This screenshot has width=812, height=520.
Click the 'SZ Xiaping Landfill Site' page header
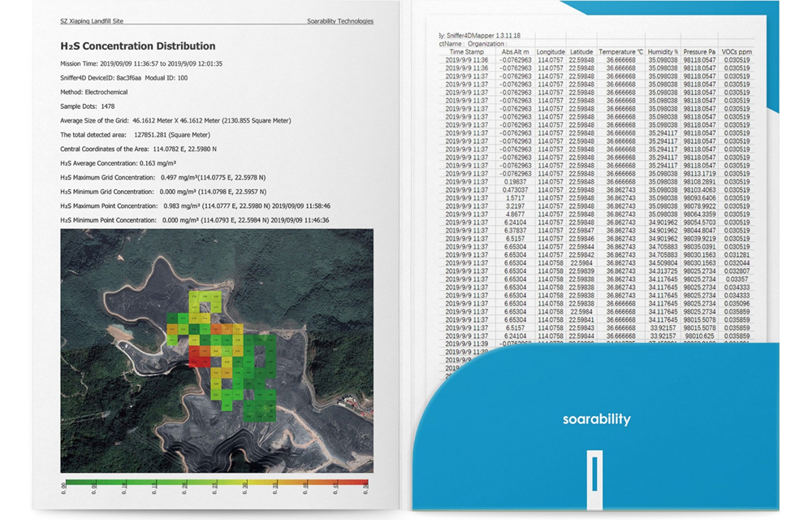(92, 21)
